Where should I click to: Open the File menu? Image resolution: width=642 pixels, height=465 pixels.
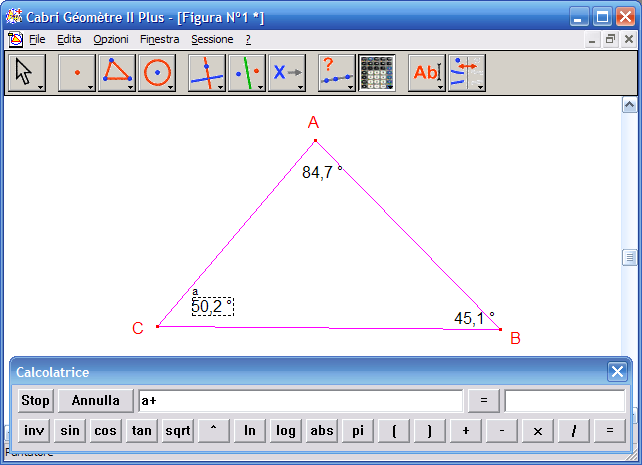click(37, 39)
